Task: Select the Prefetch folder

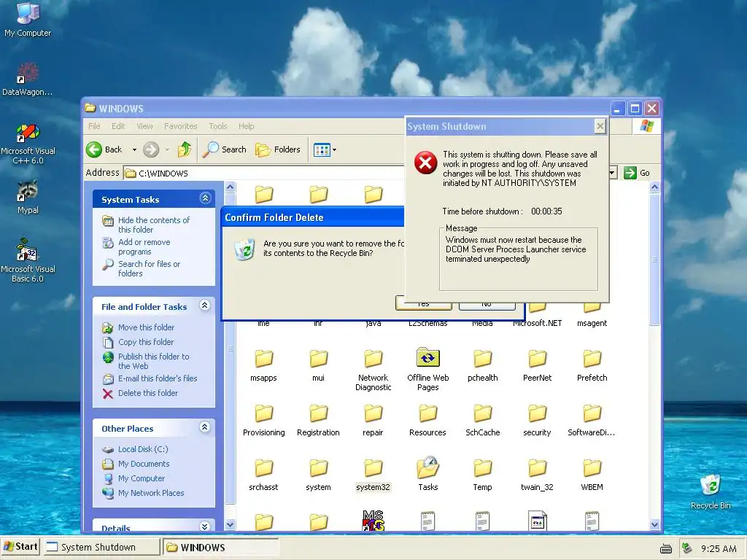Action: (592, 366)
